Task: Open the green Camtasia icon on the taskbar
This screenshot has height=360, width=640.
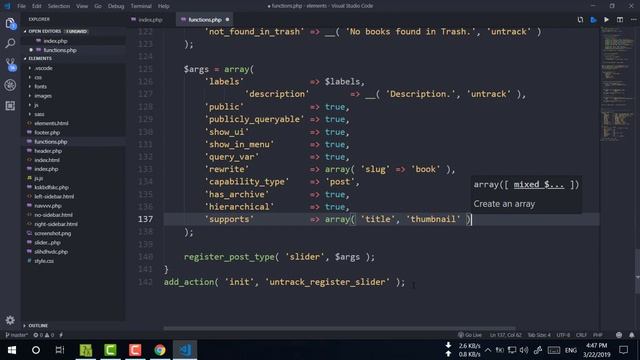Action: click(x=110, y=350)
